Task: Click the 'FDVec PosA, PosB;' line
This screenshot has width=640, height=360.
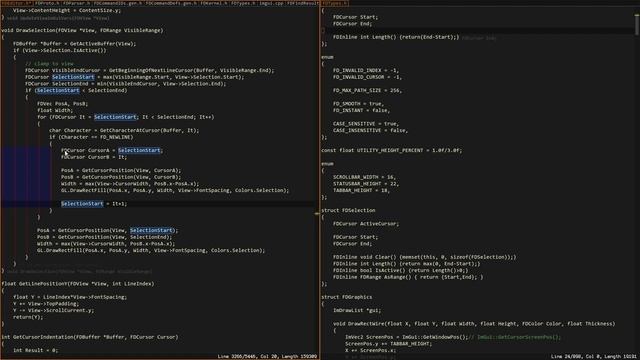Action: click(62, 104)
